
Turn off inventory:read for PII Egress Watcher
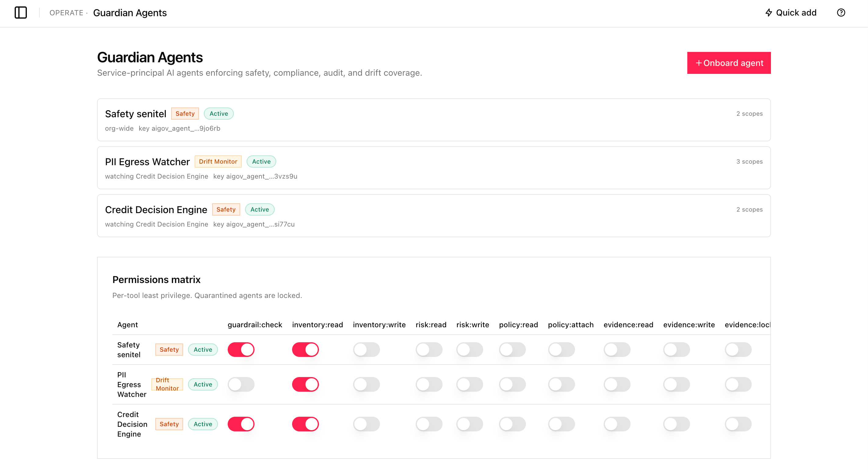pyautogui.click(x=305, y=384)
